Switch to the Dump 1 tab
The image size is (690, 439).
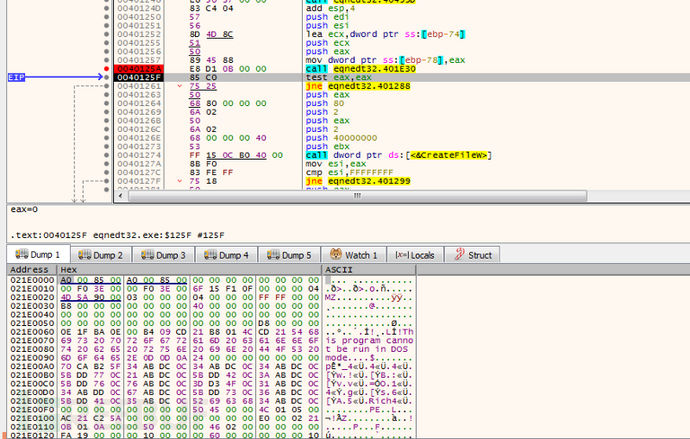pyautogui.click(x=38, y=255)
